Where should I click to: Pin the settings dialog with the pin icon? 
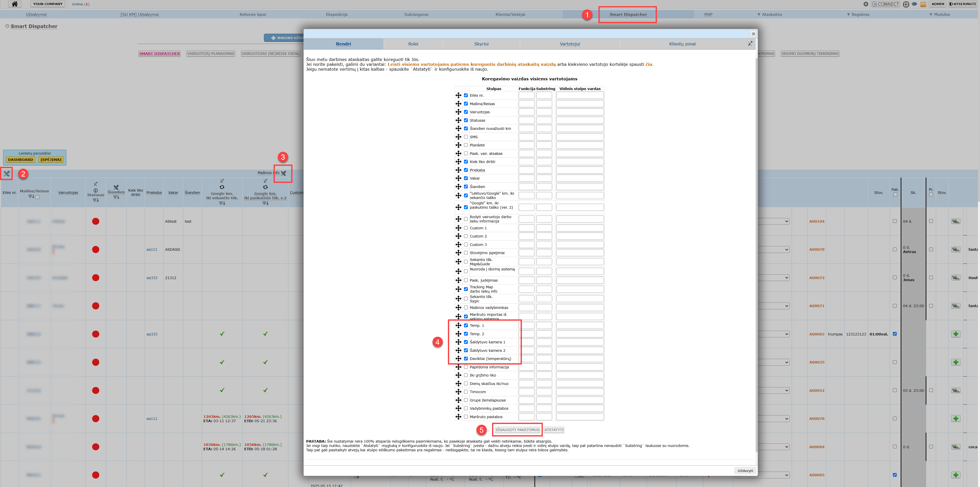(750, 43)
